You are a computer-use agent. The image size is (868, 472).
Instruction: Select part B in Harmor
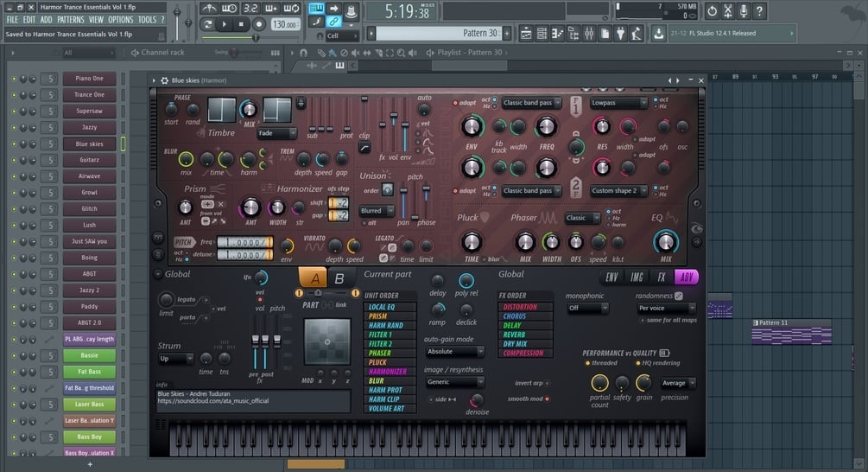pyautogui.click(x=339, y=278)
